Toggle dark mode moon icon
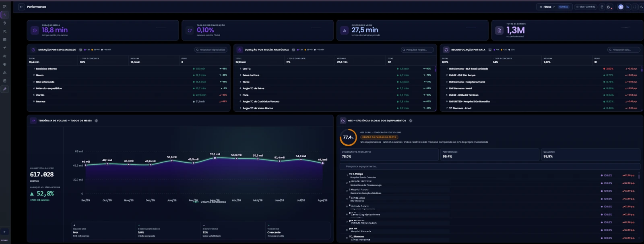 coord(642,7)
